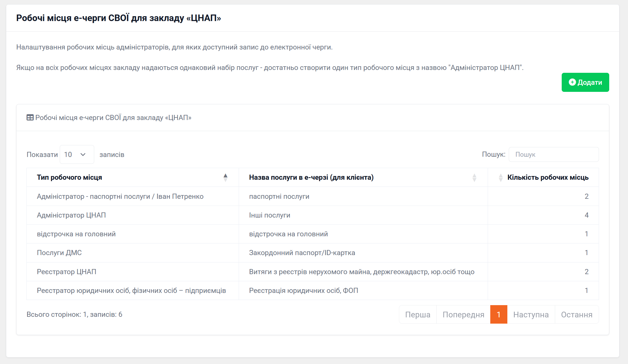Screen dimensions: 628x364
Task: Click the Закордонний паспорт/ID-картка service cell
Action: coord(302,253)
